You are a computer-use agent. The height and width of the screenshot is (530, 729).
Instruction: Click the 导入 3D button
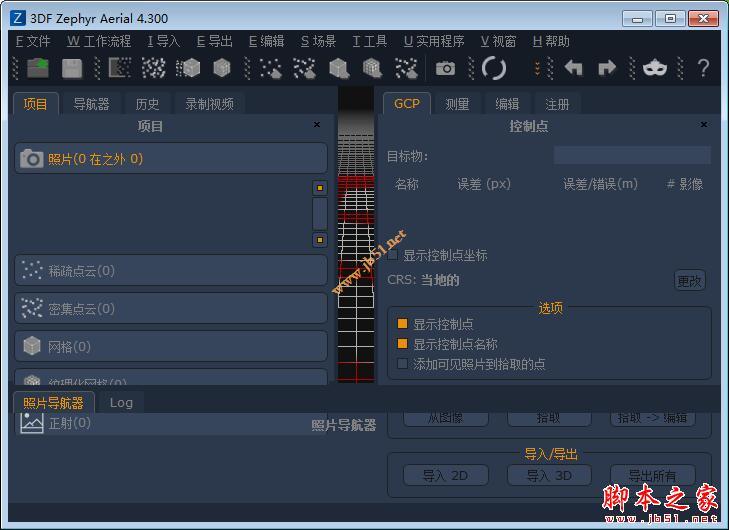(549, 476)
